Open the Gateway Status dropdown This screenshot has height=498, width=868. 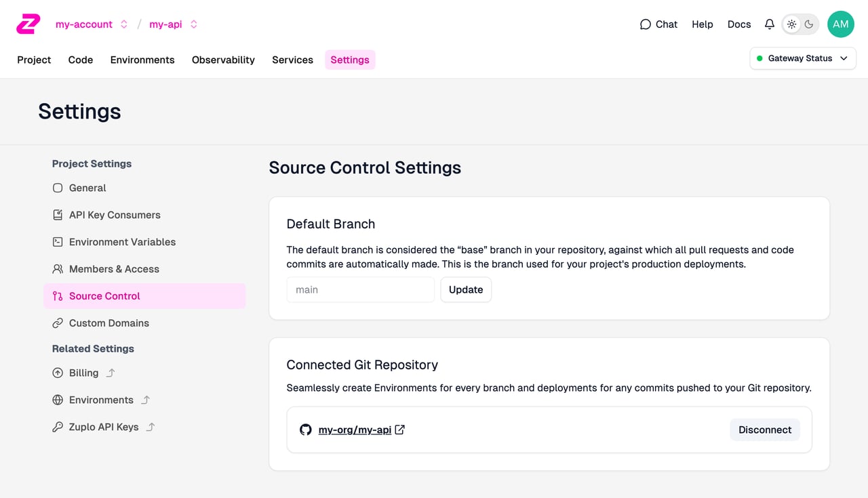803,58
